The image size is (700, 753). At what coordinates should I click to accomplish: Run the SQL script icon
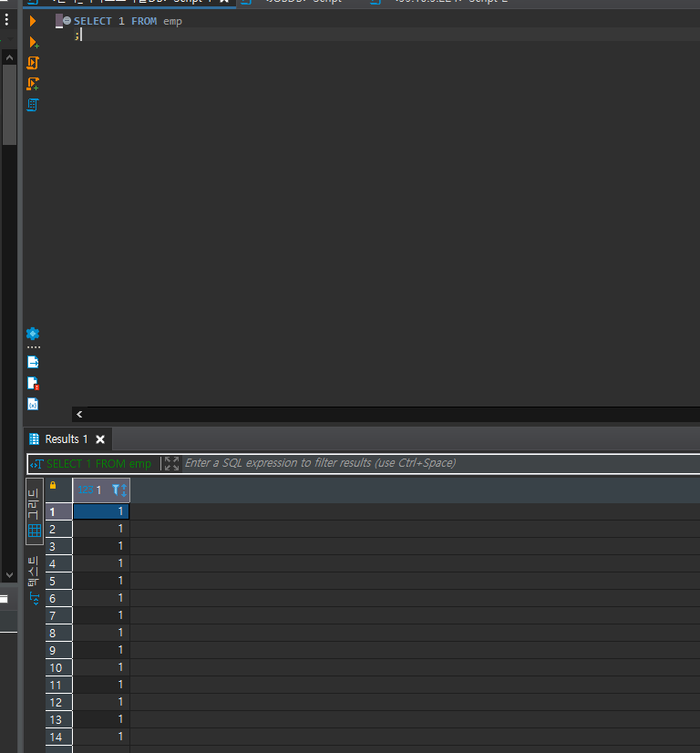tap(33, 63)
